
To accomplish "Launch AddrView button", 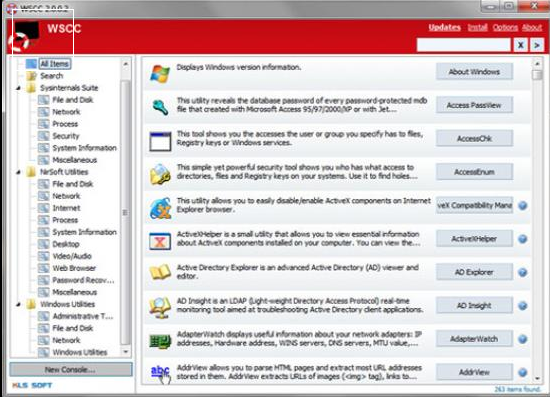I will [x=474, y=372].
